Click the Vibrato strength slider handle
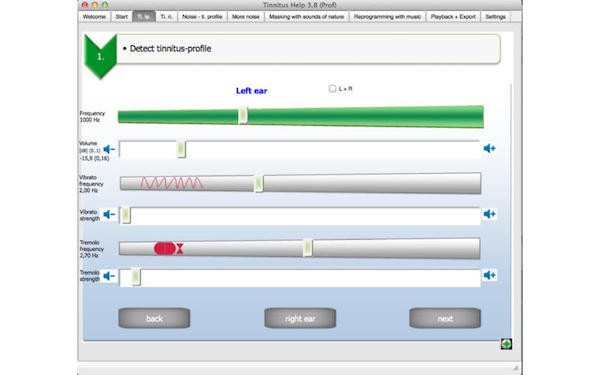 coord(126,215)
